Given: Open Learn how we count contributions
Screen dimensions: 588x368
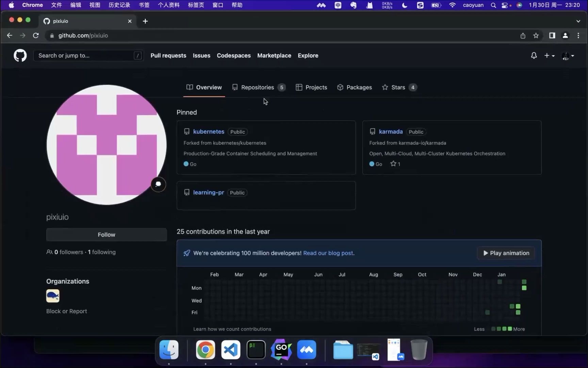Looking at the screenshot, I should [x=232, y=329].
